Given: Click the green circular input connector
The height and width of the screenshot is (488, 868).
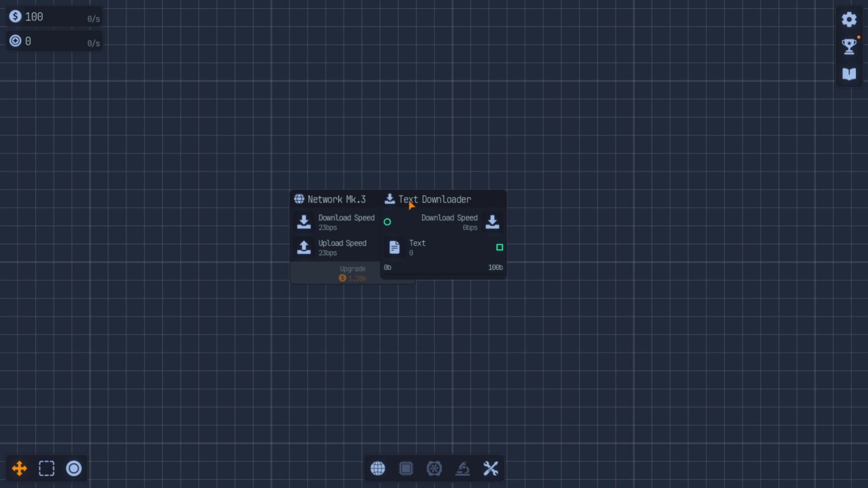Looking at the screenshot, I should [x=387, y=222].
